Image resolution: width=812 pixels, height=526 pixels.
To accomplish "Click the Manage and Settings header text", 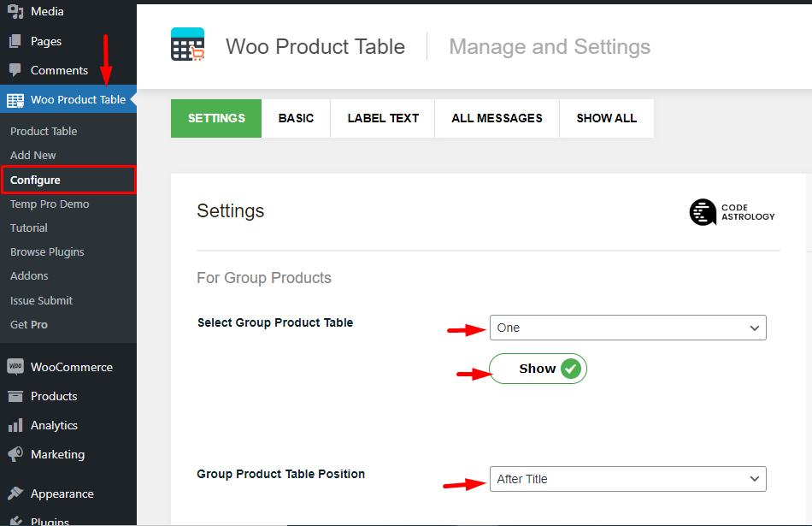I will point(550,47).
